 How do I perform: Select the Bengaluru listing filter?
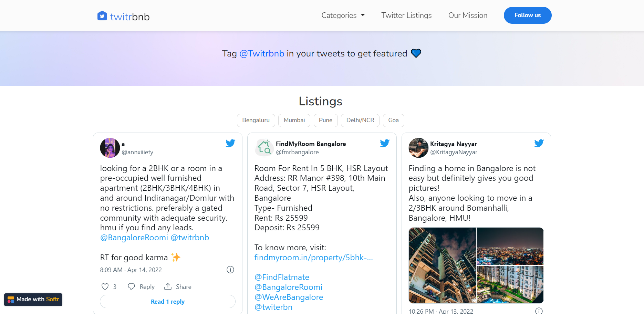256,120
